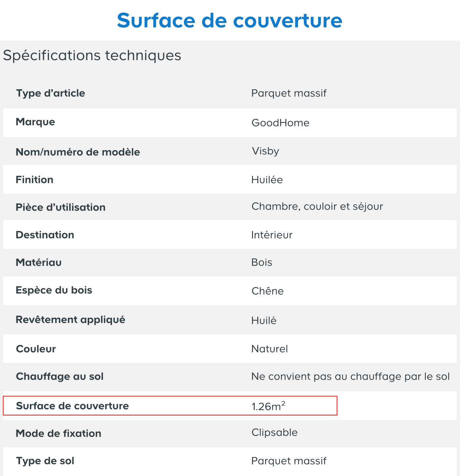Select the "Type d'article" row label
460x476 pixels.
coord(51,93)
